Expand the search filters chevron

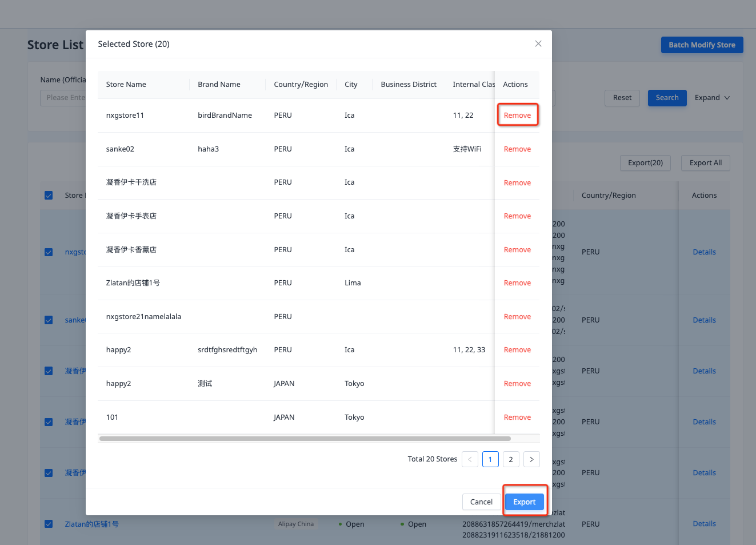727,98
